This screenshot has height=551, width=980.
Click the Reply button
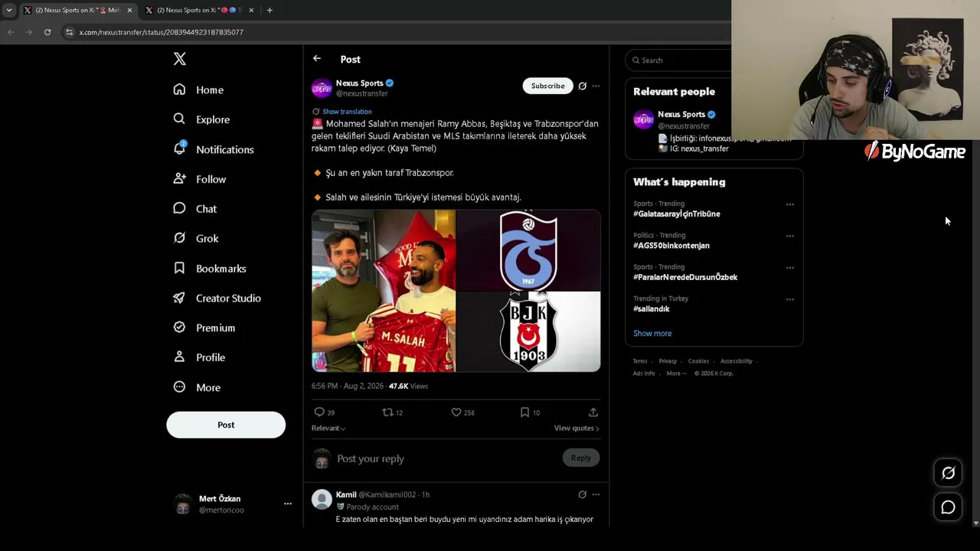[x=581, y=458]
